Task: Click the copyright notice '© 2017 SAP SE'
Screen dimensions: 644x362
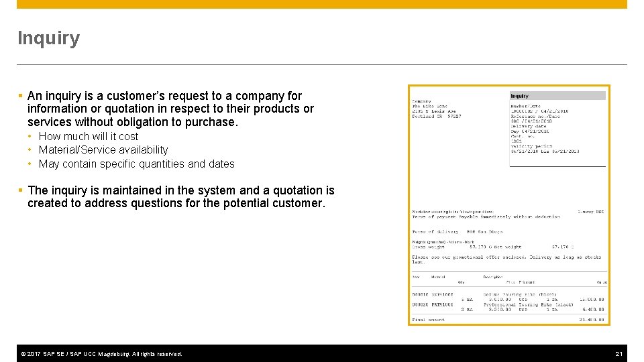Action: coord(101,354)
